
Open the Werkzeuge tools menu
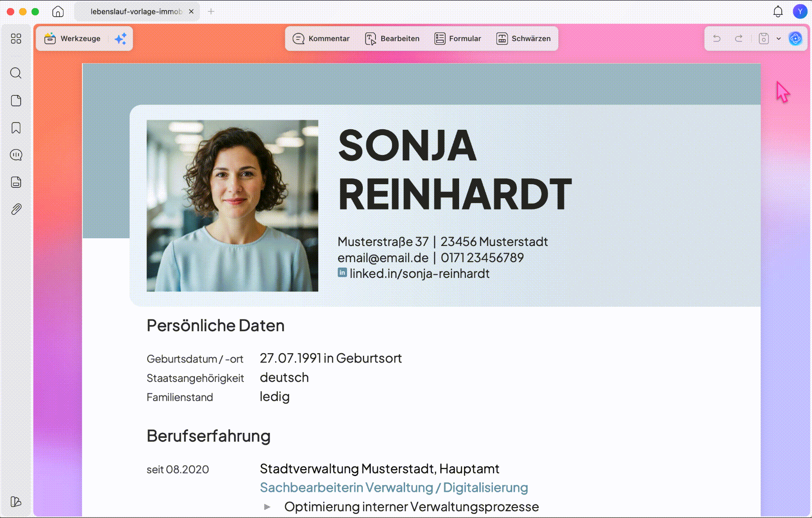[x=72, y=39]
